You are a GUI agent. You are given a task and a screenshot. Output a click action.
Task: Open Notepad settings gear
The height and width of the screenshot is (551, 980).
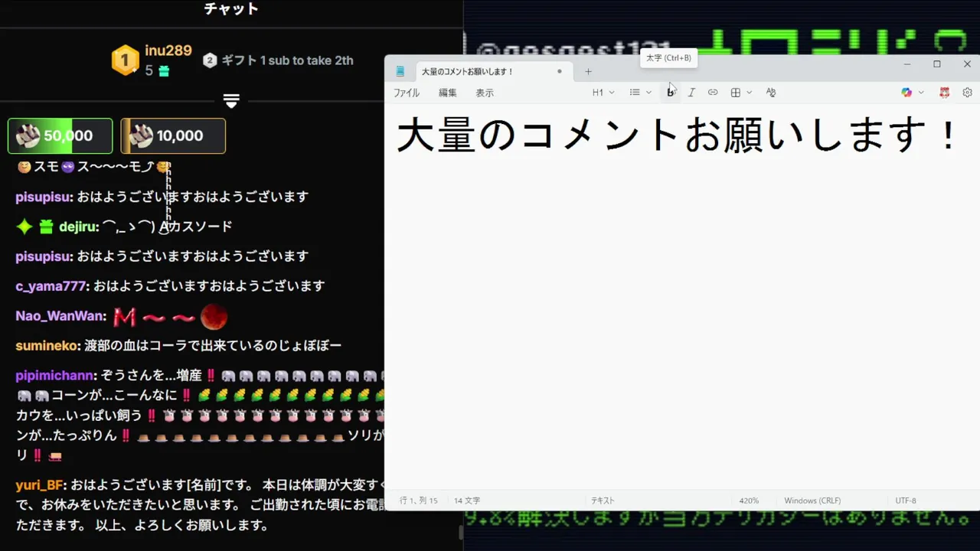click(967, 93)
